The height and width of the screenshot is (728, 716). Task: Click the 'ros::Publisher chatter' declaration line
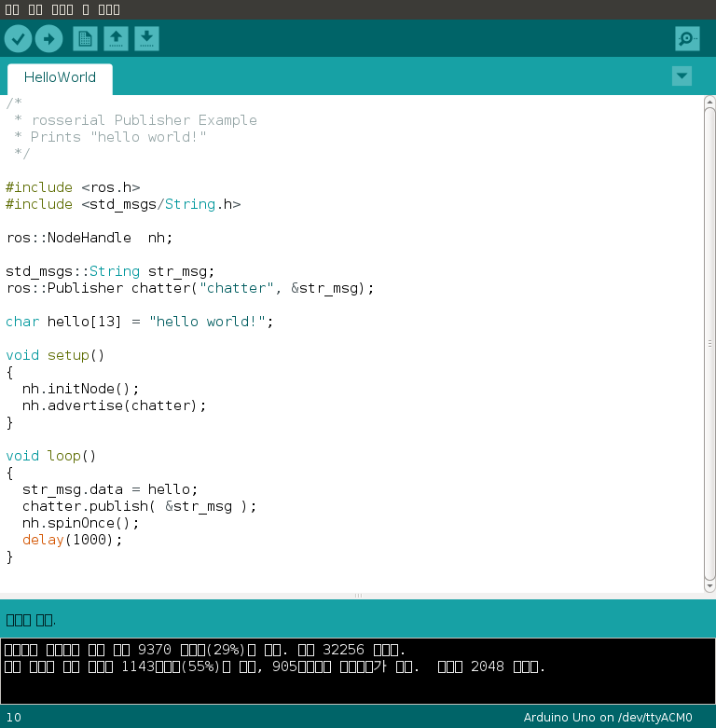(190, 288)
